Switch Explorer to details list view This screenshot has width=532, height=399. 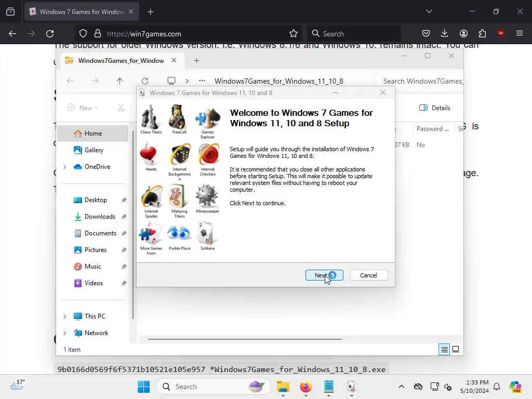click(444, 349)
